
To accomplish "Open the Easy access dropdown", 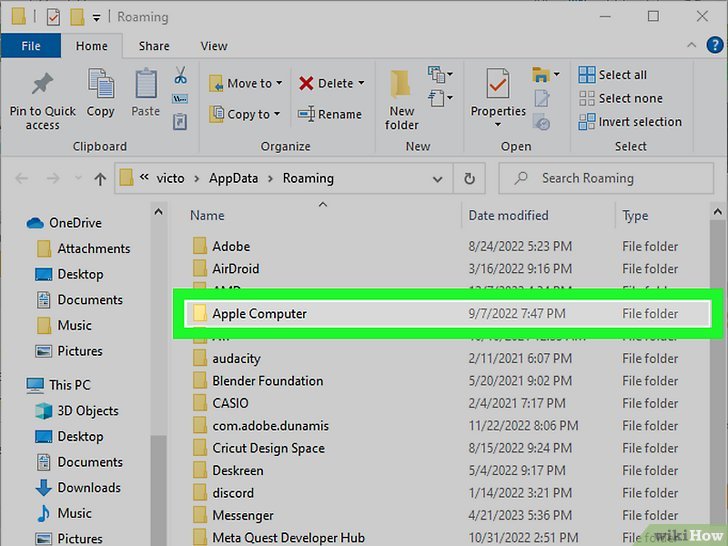I will (x=440, y=98).
